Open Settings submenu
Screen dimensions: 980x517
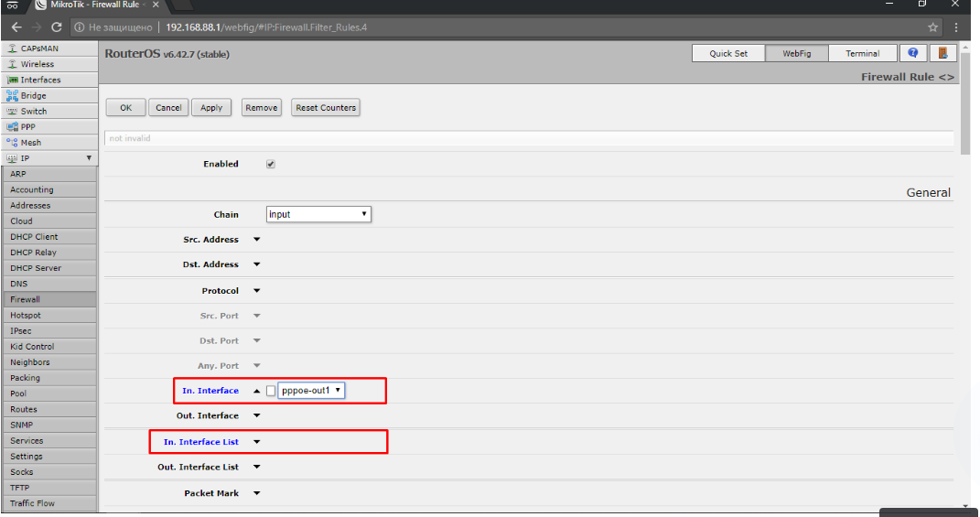pyautogui.click(x=49, y=456)
